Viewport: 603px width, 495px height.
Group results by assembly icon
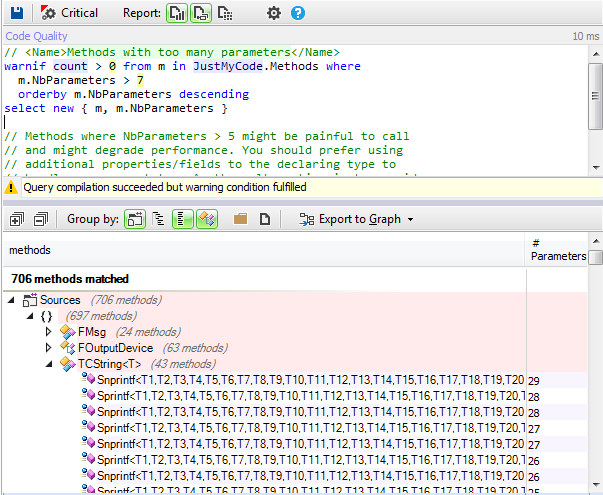click(135, 219)
